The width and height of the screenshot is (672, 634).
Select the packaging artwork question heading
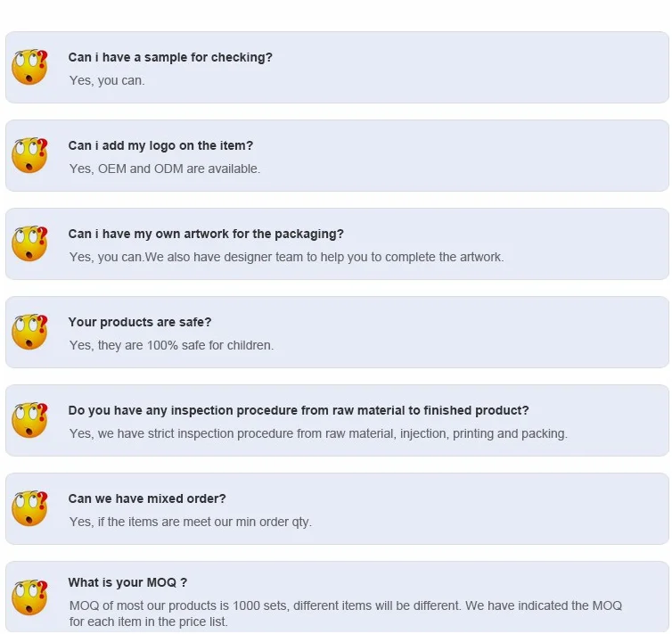click(x=206, y=234)
